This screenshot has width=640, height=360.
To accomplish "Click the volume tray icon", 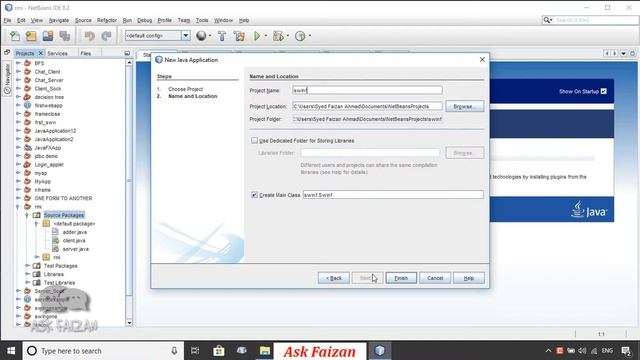I will [582, 351].
